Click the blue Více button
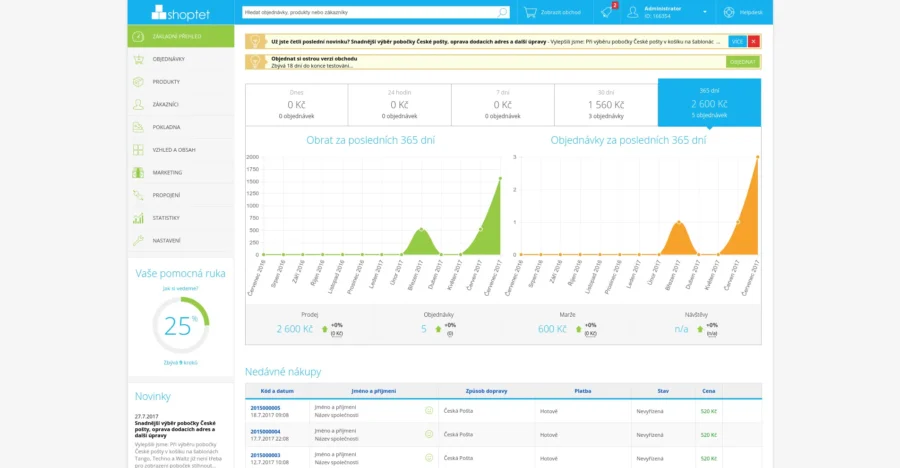This screenshot has height=468, width=900. [x=737, y=41]
